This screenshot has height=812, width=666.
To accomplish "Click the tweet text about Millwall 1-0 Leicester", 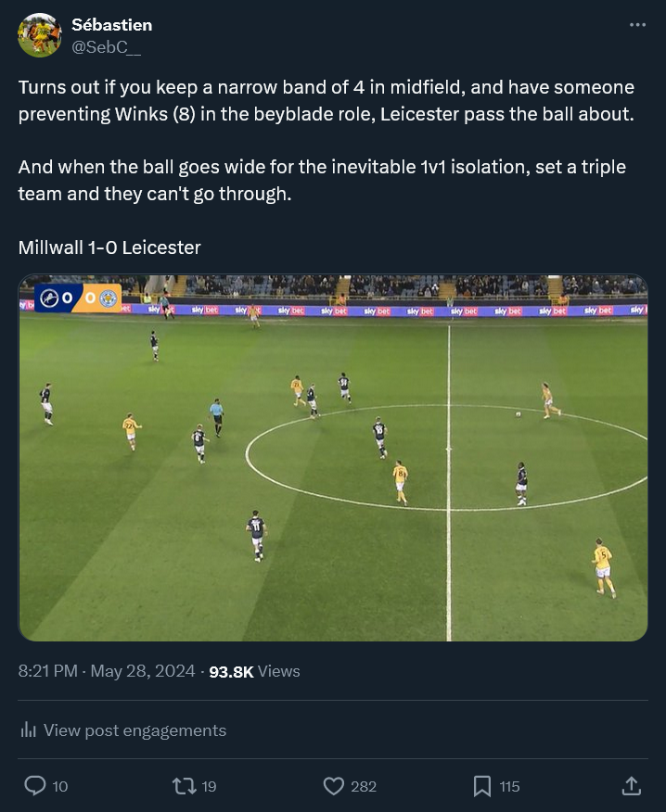I will tap(109, 247).
